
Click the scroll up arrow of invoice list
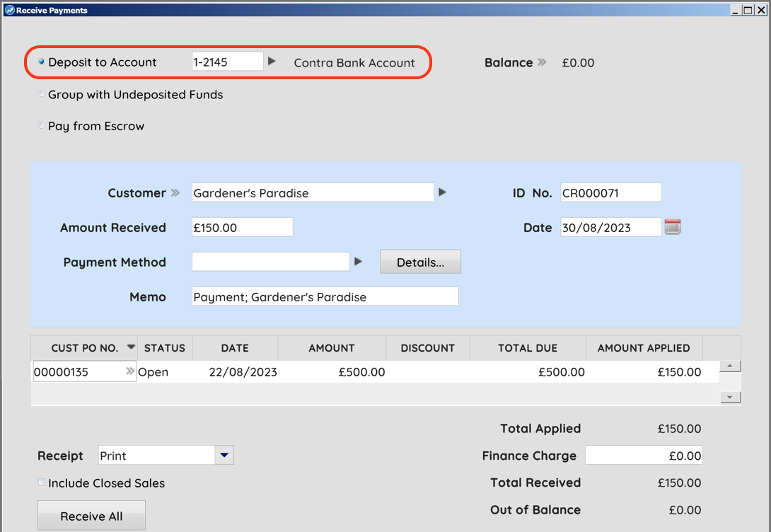pyautogui.click(x=730, y=366)
